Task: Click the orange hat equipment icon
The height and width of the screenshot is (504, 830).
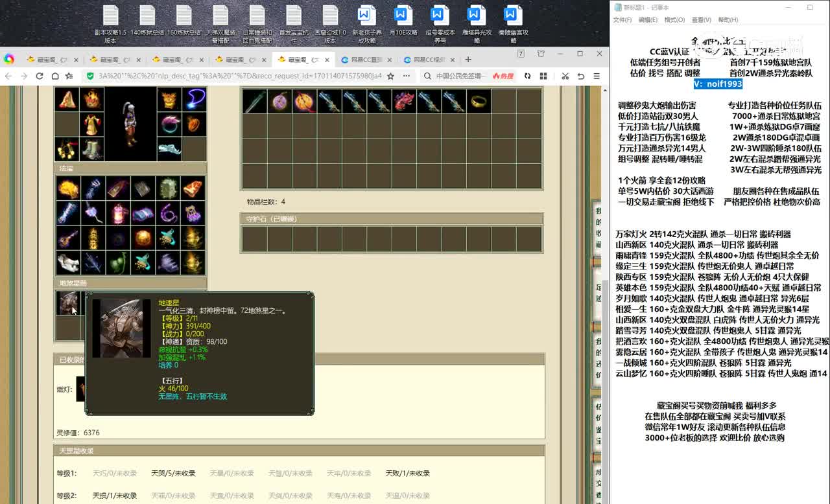Action: 67,99
